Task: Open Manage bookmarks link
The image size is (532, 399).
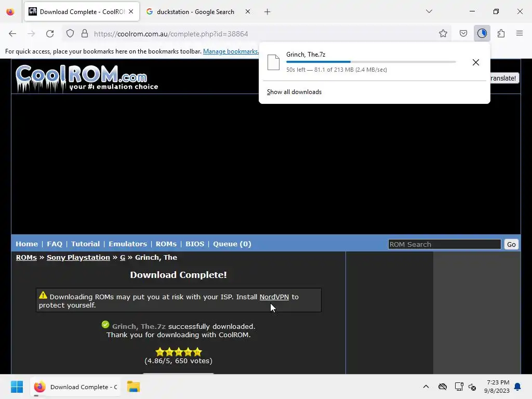Action: tap(231, 51)
